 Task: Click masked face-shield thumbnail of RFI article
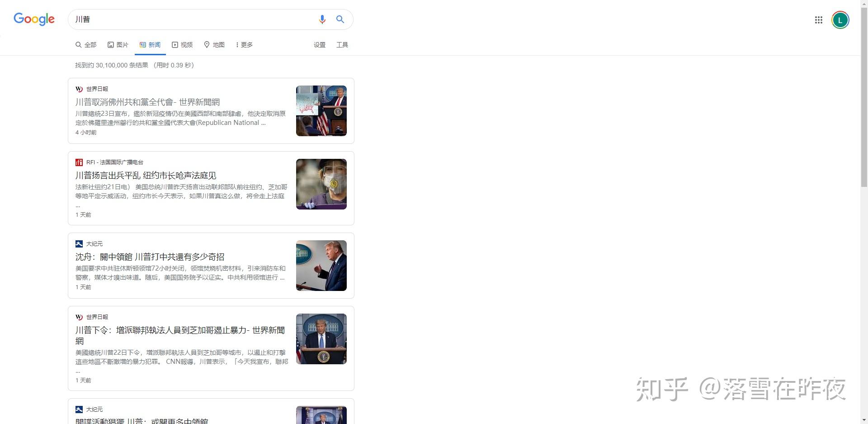pyautogui.click(x=321, y=184)
